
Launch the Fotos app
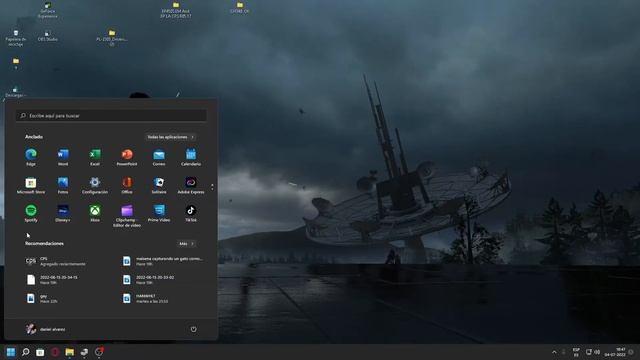tap(63, 185)
